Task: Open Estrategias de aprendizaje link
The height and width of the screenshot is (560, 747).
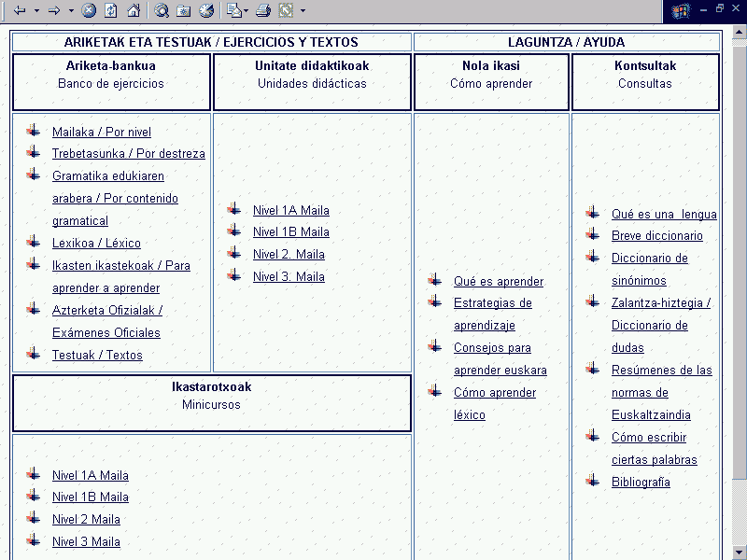Action: 493,315
